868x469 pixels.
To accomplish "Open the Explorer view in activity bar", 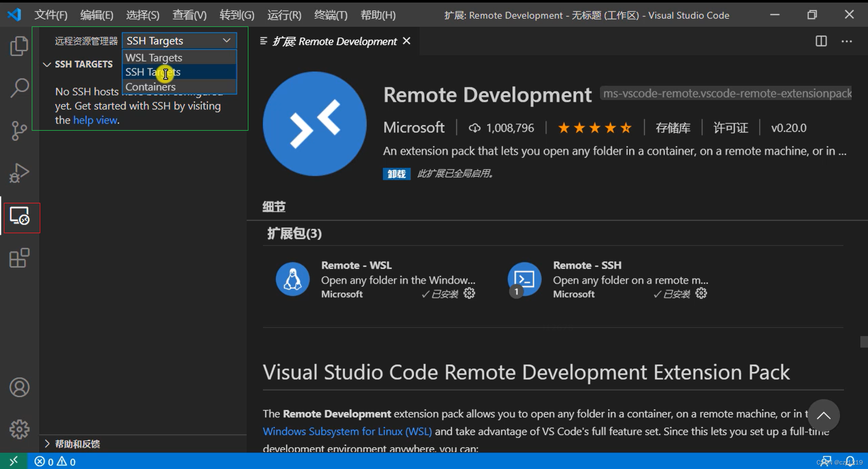I will pyautogui.click(x=19, y=45).
